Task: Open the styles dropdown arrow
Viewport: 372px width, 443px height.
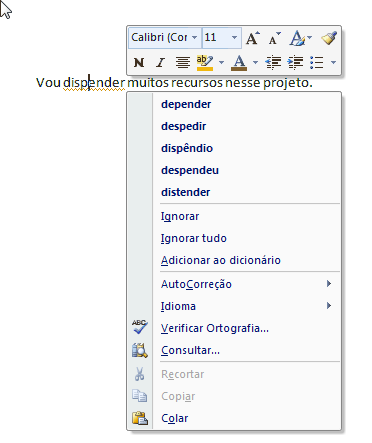Action: point(310,37)
